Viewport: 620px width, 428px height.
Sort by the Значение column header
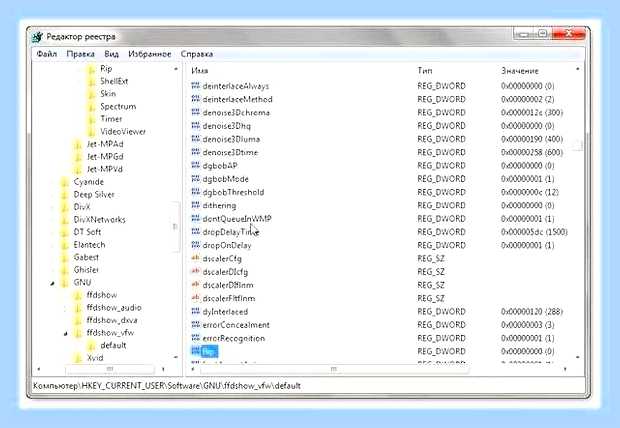click(520, 71)
